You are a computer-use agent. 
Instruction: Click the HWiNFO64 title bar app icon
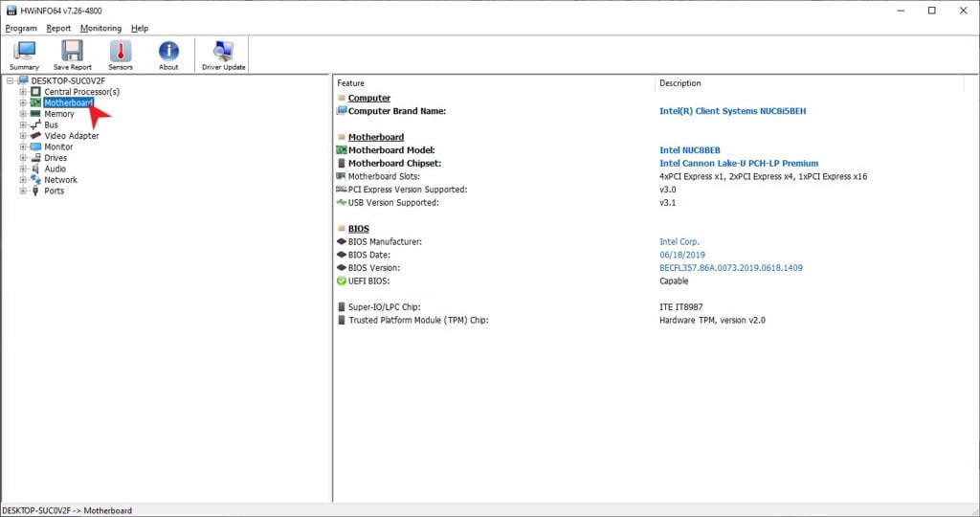(x=11, y=11)
